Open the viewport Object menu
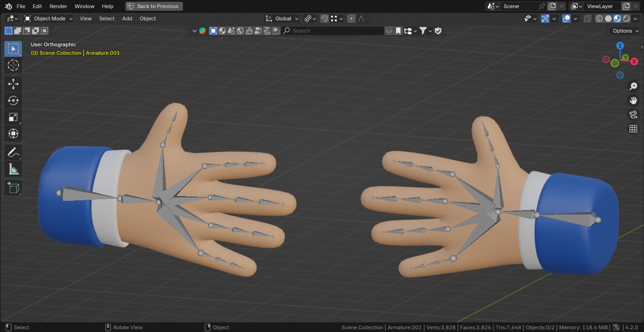Image resolution: width=644 pixels, height=332 pixels. (x=148, y=19)
